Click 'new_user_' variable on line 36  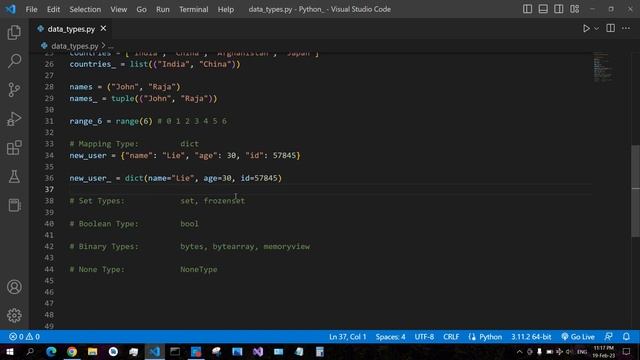coord(90,178)
